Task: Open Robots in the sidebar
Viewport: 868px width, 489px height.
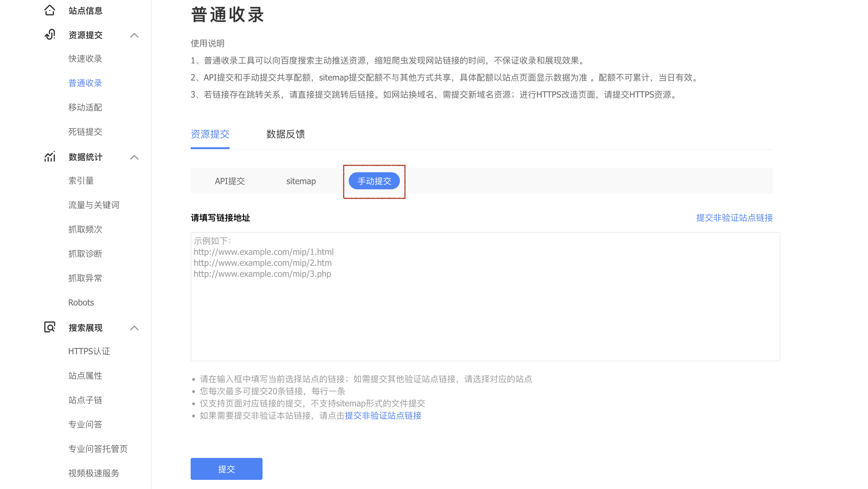Action: point(81,302)
